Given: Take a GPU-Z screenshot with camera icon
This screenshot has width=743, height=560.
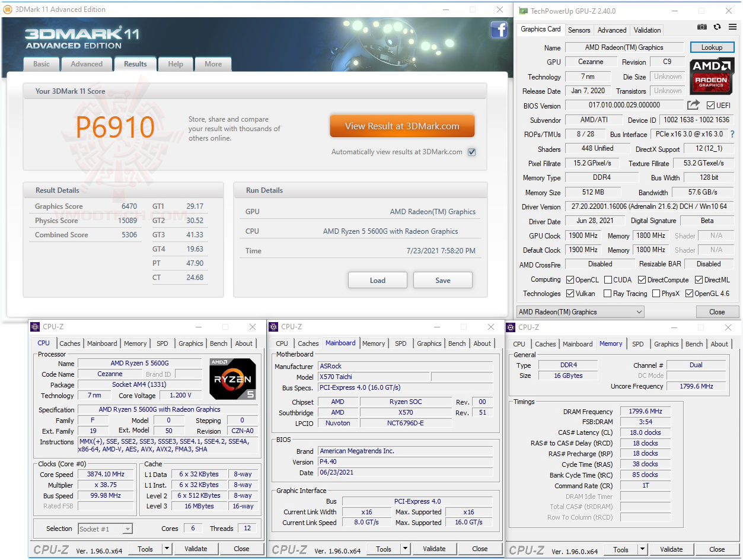Looking at the screenshot, I should (x=702, y=27).
